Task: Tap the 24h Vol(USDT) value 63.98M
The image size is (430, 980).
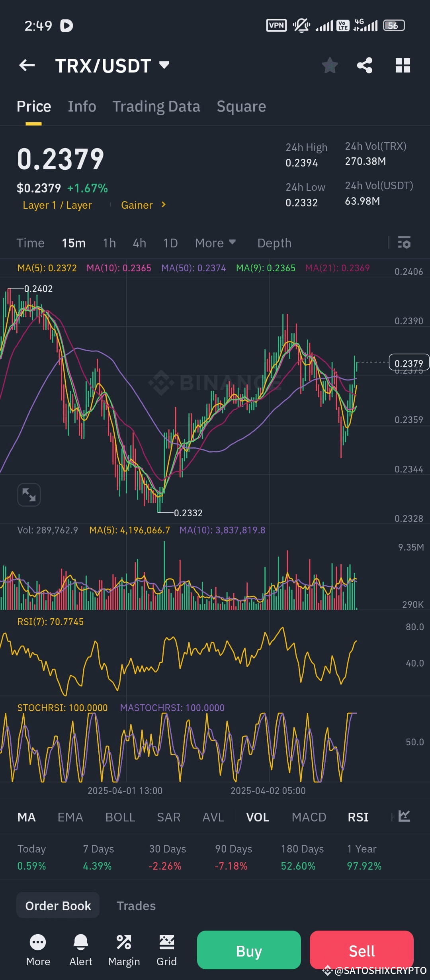Action: [x=362, y=201]
